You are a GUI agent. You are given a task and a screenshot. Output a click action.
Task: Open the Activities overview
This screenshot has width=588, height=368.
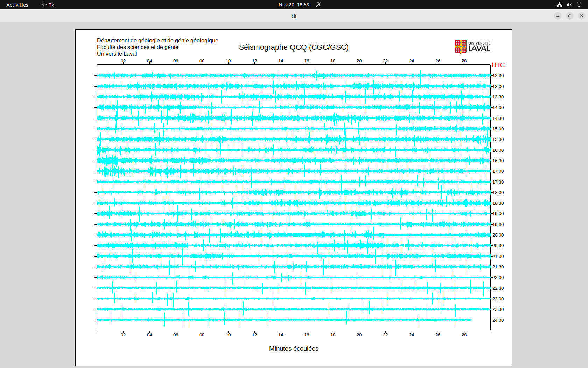pos(17,5)
